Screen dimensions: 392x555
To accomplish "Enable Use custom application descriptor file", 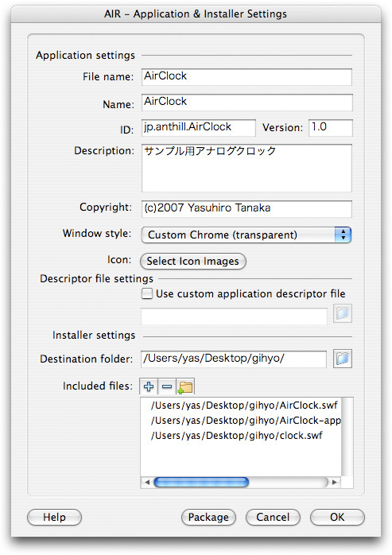I will 147,293.
